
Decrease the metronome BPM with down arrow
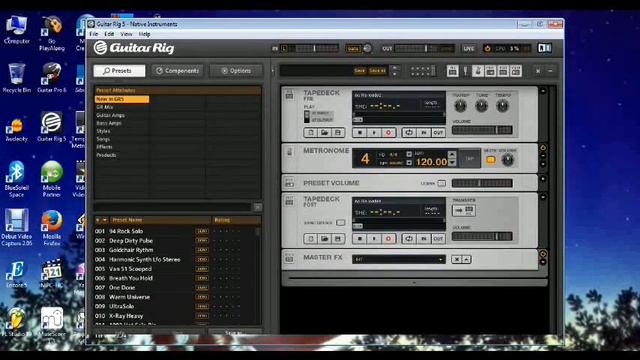click(452, 162)
